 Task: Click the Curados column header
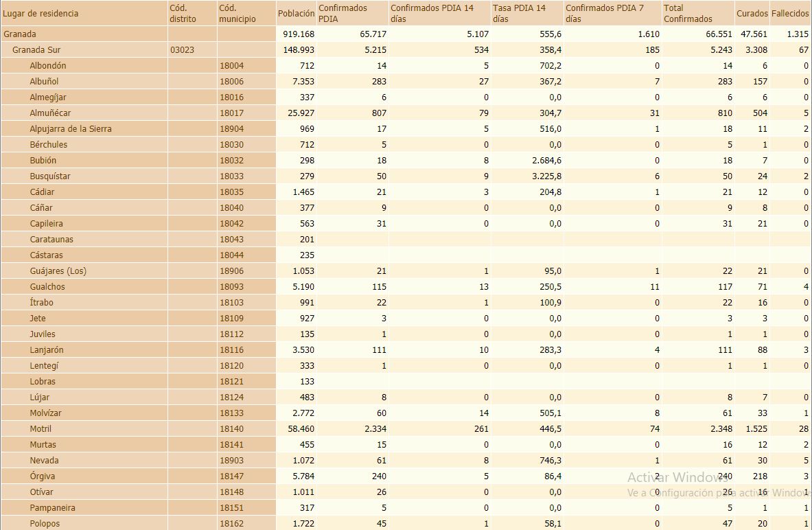(x=752, y=14)
